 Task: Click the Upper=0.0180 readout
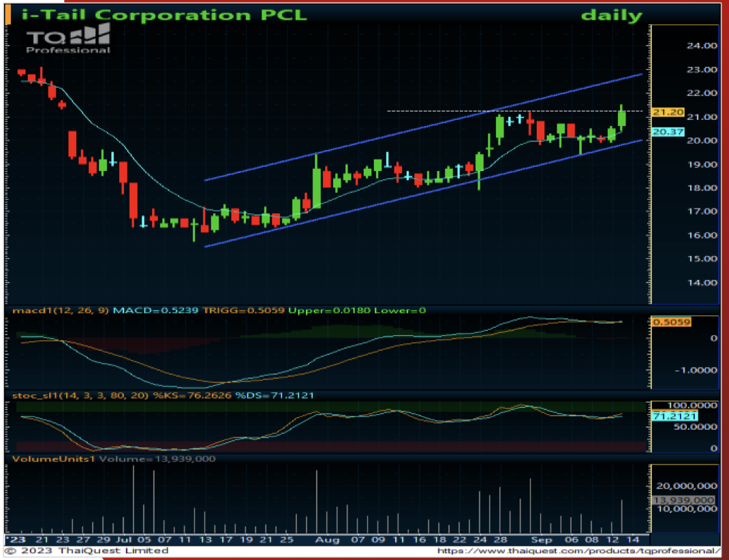[x=329, y=311]
